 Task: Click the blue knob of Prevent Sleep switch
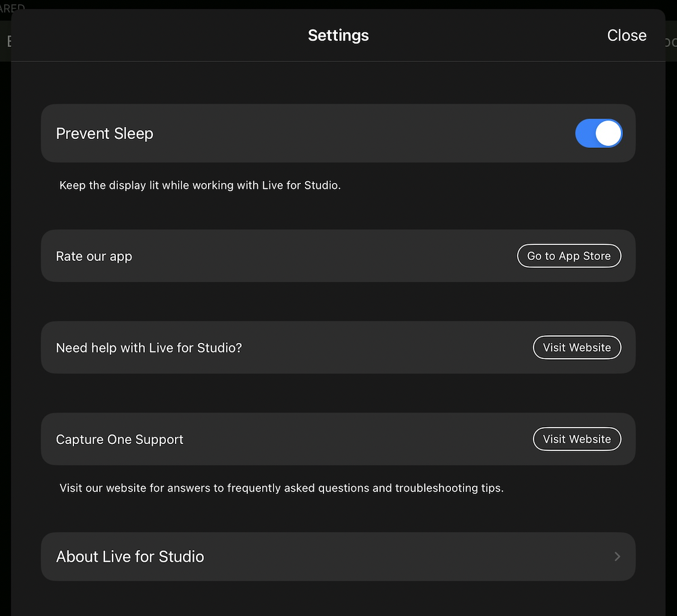point(610,134)
